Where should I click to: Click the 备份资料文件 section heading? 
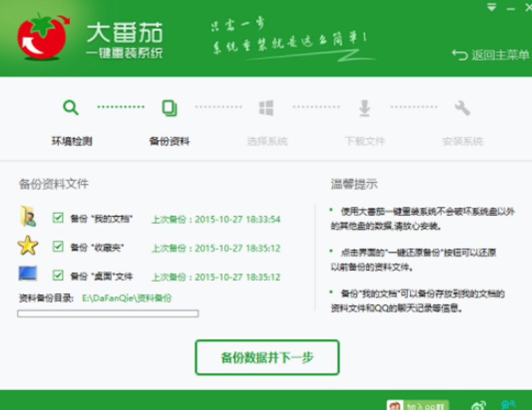(54, 184)
